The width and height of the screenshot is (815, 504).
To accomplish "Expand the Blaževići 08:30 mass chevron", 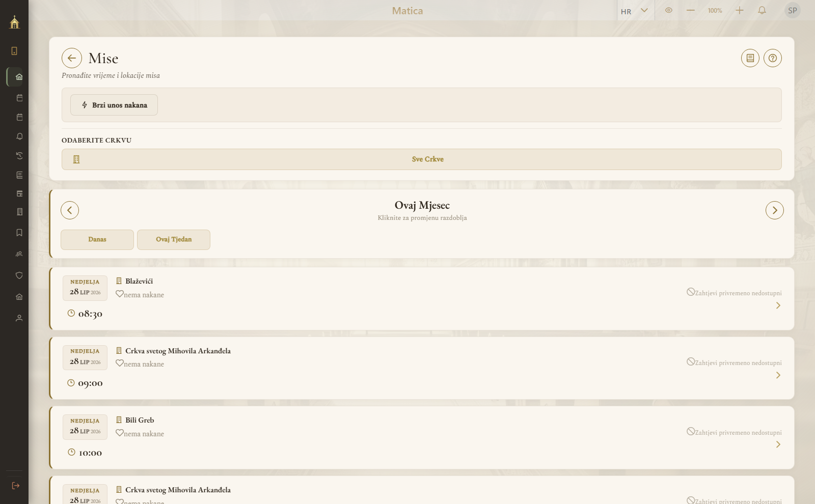I will [x=778, y=305].
